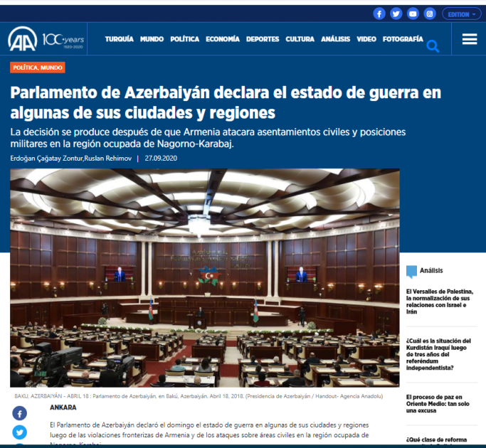Open the DEPORTES menu item
The height and width of the screenshot is (448, 486).
[x=263, y=39]
